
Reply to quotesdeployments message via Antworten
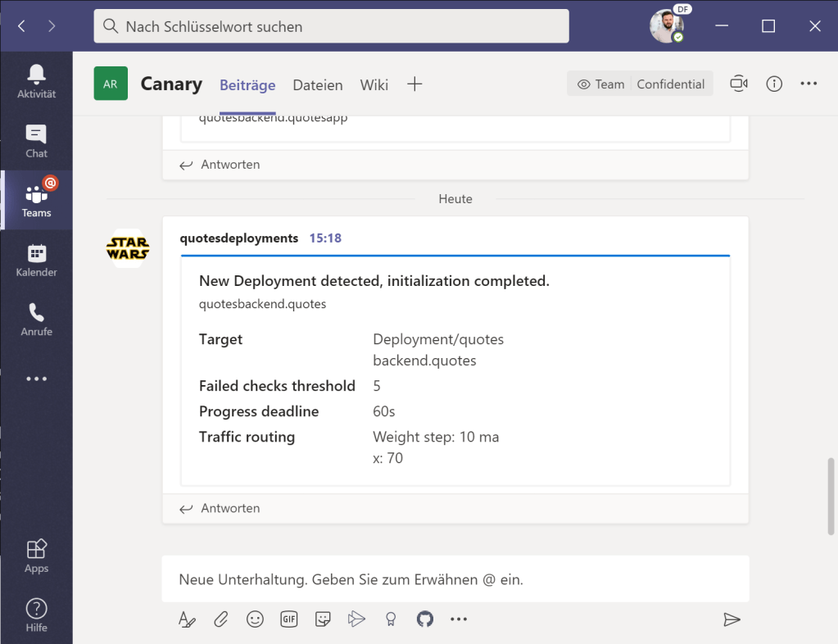[220, 508]
